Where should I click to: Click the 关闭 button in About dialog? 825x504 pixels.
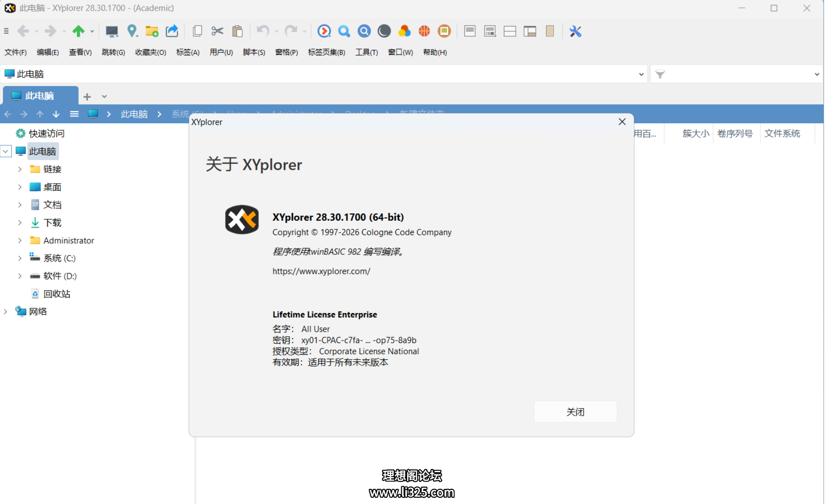575,412
